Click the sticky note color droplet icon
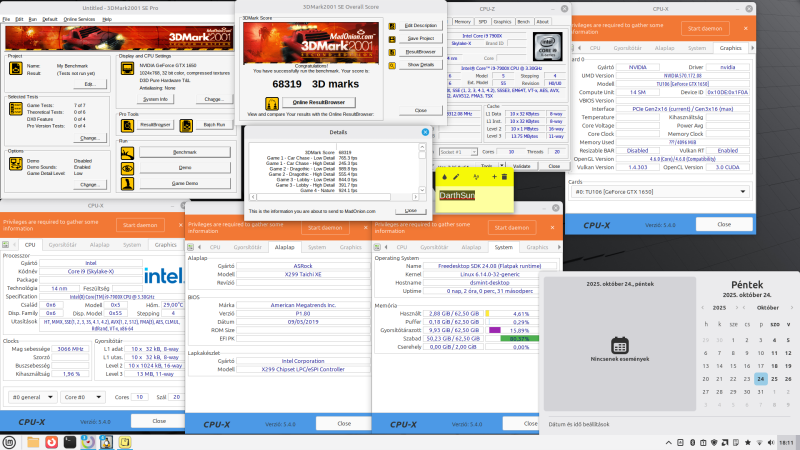Viewport: 800px width, 450px height. point(444,177)
